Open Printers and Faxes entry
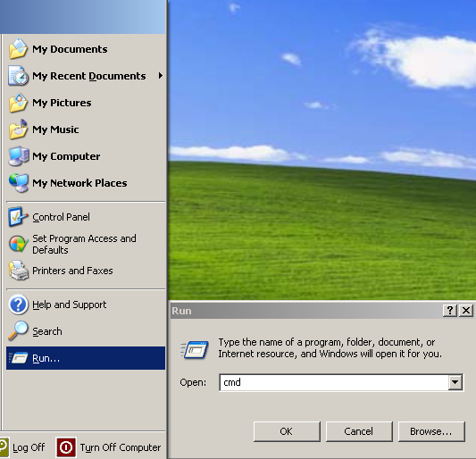 pyautogui.click(x=86, y=271)
